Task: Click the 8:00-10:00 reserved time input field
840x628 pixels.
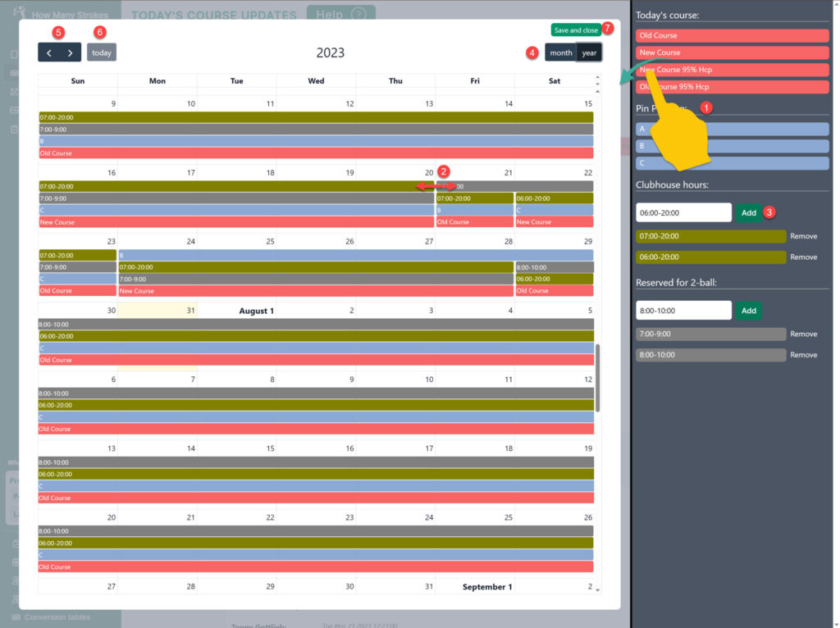Action: coord(683,310)
